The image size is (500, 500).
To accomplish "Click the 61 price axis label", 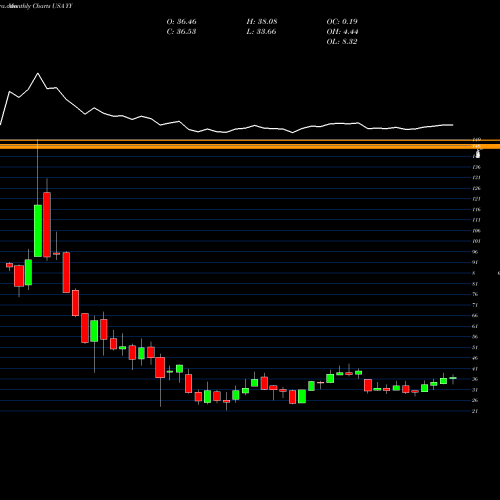I will click(475, 326).
